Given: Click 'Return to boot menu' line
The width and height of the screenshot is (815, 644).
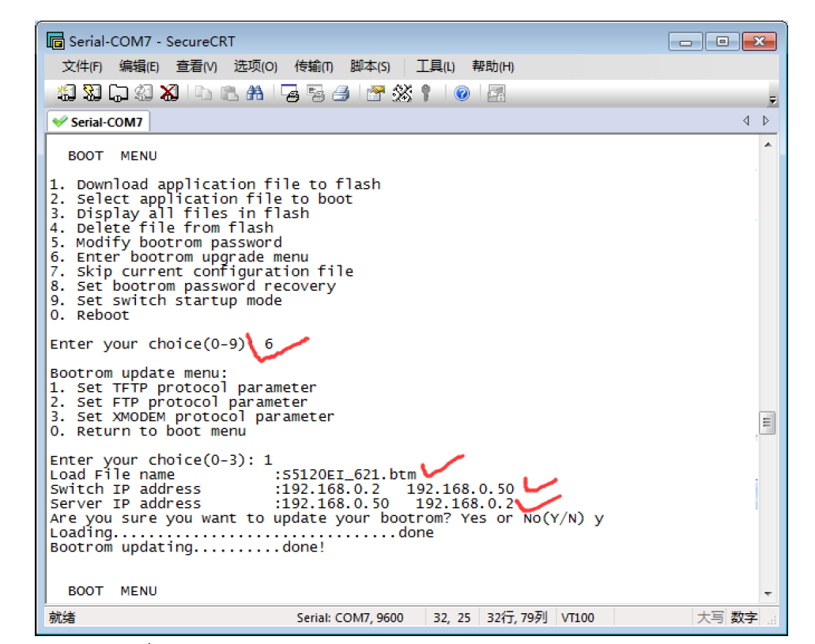Looking at the screenshot, I should [x=148, y=431].
